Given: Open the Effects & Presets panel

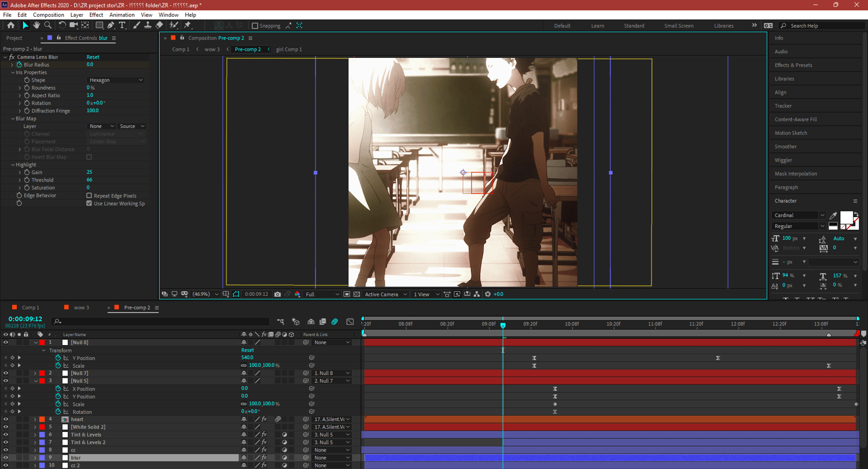Looking at the screenshot, I should [x=793, y=65].
